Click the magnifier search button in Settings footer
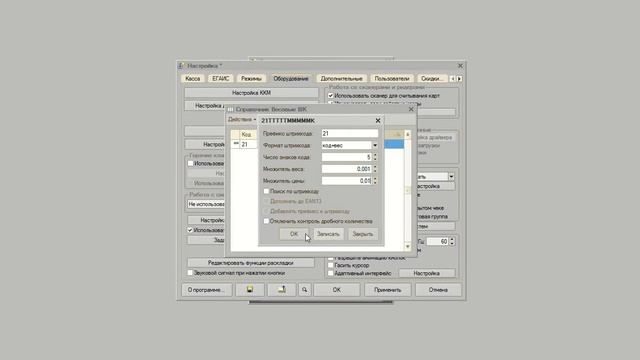Viewport: 640px width, 360px height. tap(304, 289)
